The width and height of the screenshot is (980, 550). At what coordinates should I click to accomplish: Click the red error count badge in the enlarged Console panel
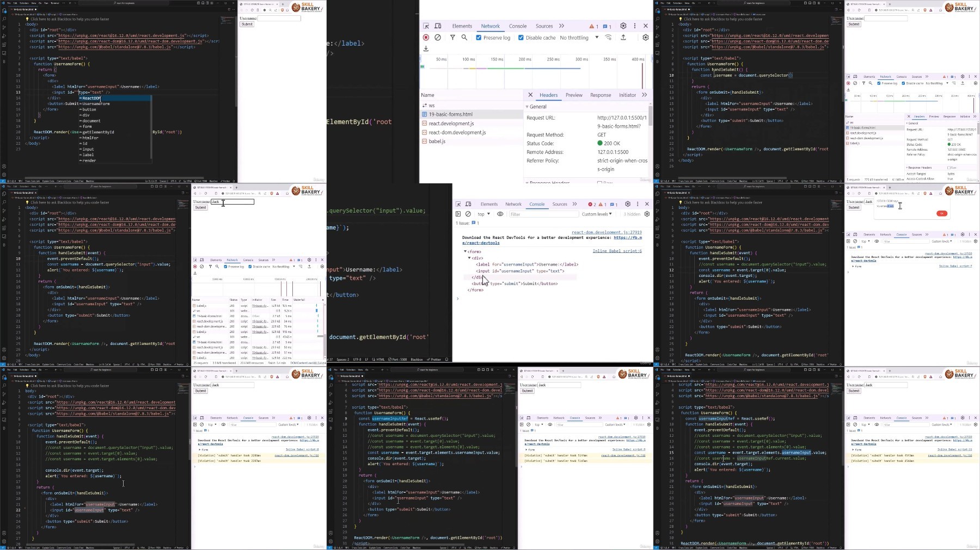coord(592,205)
